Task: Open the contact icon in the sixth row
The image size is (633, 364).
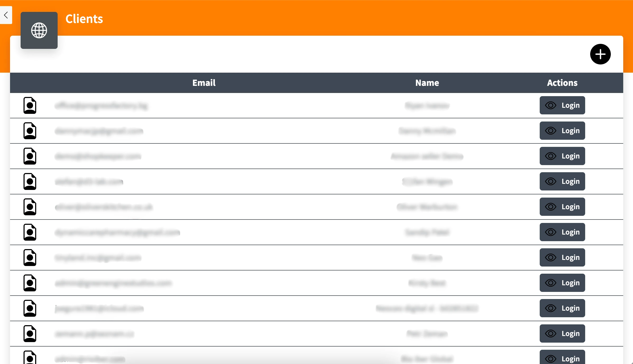Action: point(30,232)
